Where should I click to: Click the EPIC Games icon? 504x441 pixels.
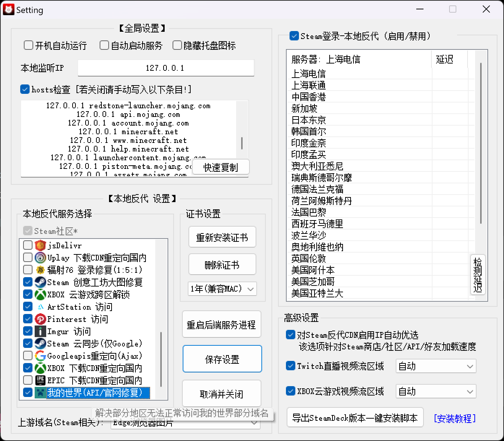pos(40,380)
